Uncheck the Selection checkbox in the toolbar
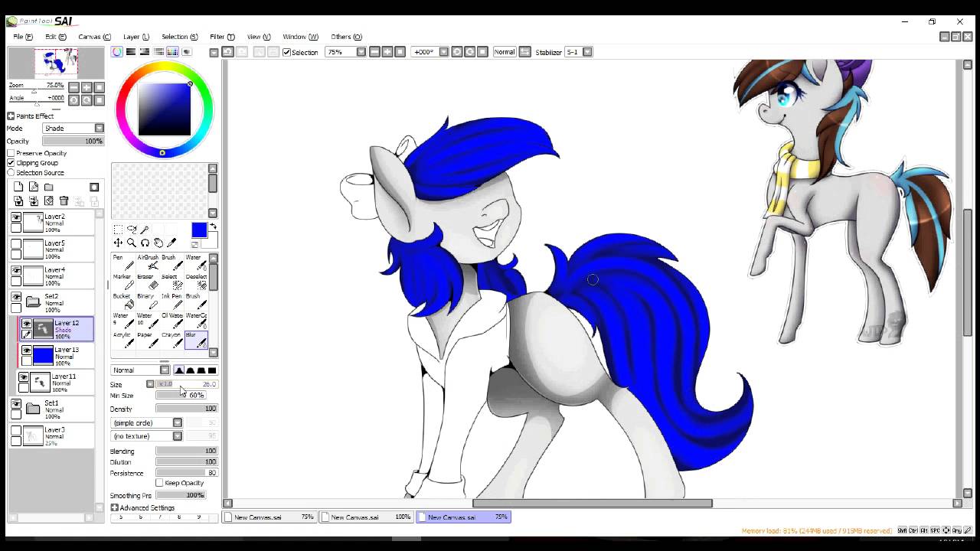Screen dimensions: 980x551 [286, 52]
